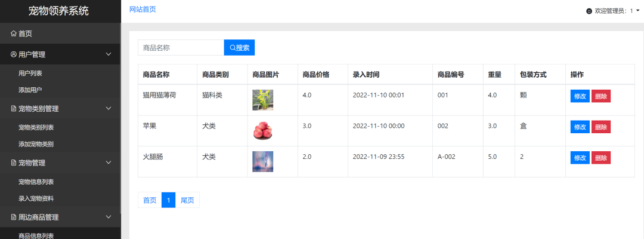Click the weight cell 5.0
Viewport: 644px width, 239px height.
pos(493,157)
